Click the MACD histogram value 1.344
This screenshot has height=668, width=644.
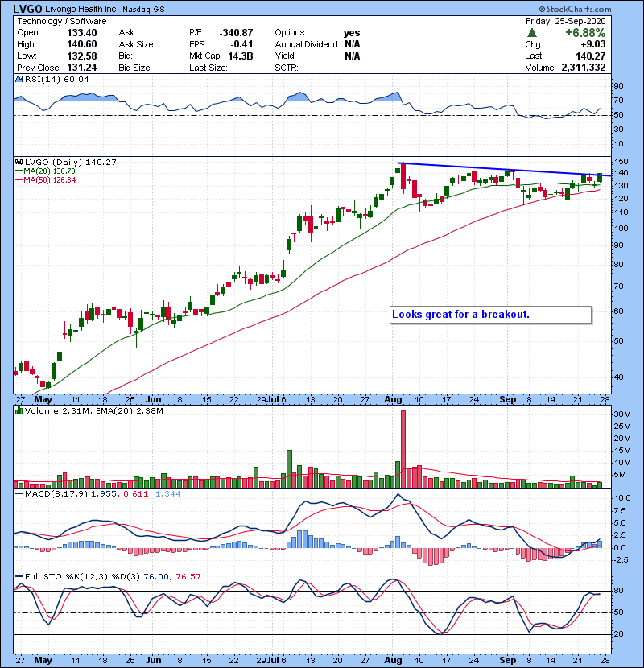click(x=168, y=494)
